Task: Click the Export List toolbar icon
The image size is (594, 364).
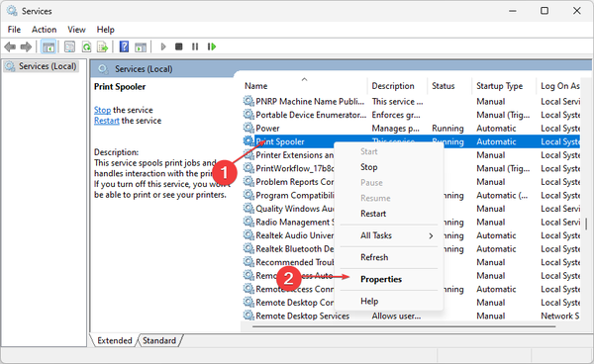Action: tap(102, 46)
